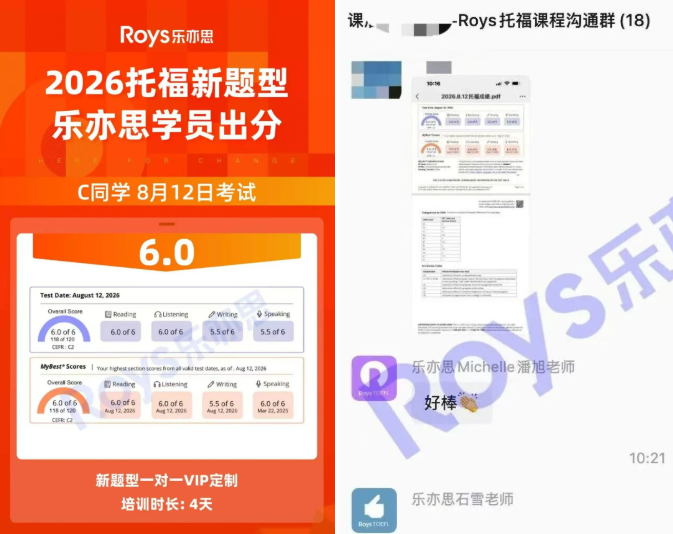Tap the clapping emoji in the 好棒 message
The height and width of the screenshot is (534, 673).
coord(469,402)
